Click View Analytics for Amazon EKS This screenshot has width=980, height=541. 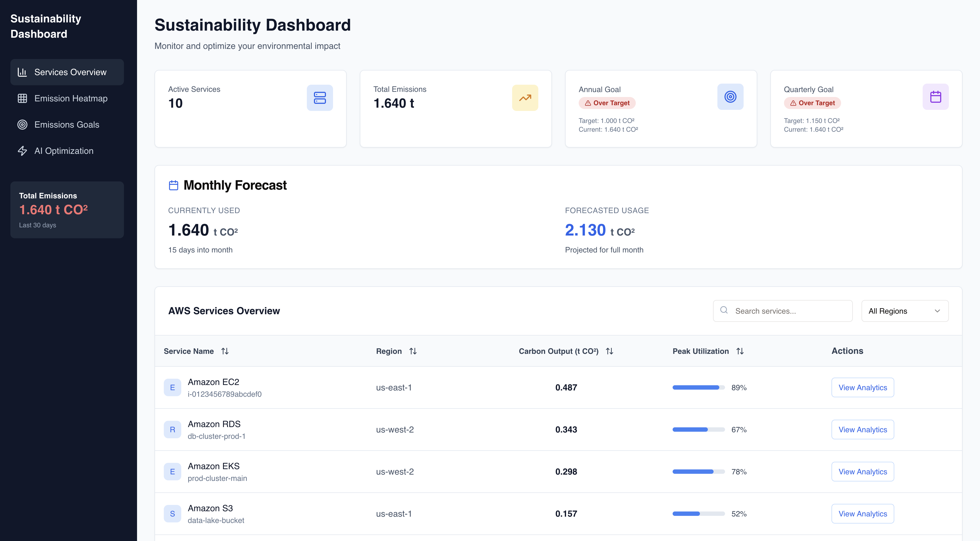(862, 472)
